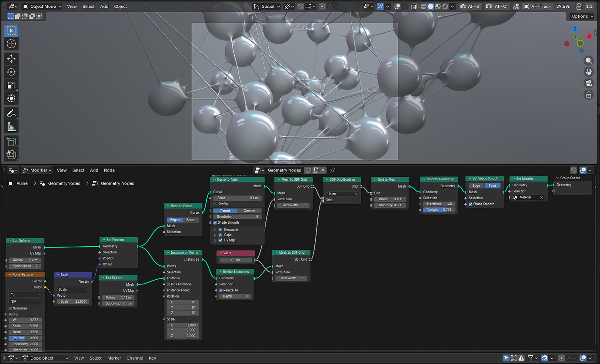Choose the Transform tool

pyautogui.click(x=11, y=99)
